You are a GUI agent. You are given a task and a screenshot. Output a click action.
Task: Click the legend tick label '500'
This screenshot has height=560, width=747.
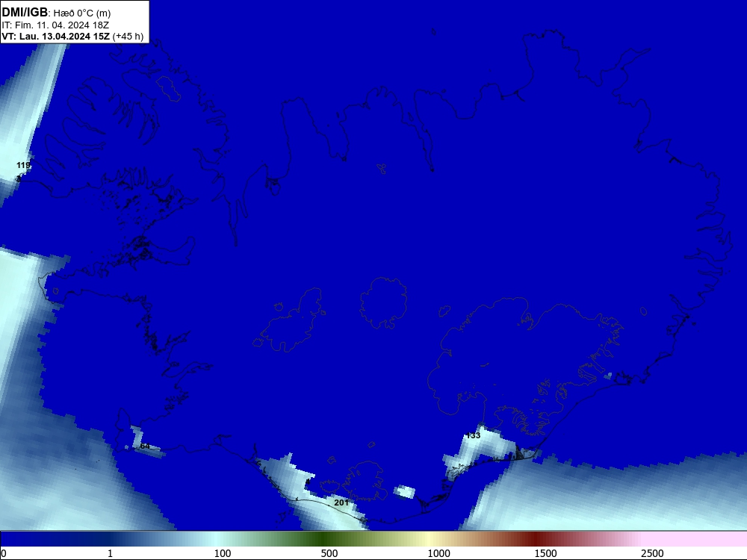[329, 553]
